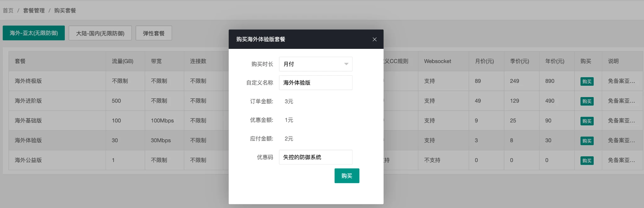This screenshot has height=208, width=644.
Task: Go to 首页 in the breadcrumb
Action: pos(8,10)
